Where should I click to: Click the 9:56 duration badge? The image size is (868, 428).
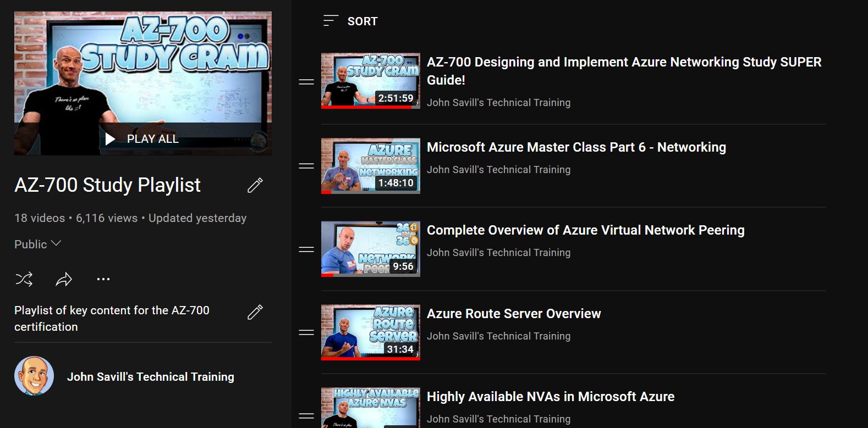[x=403, y=266]
